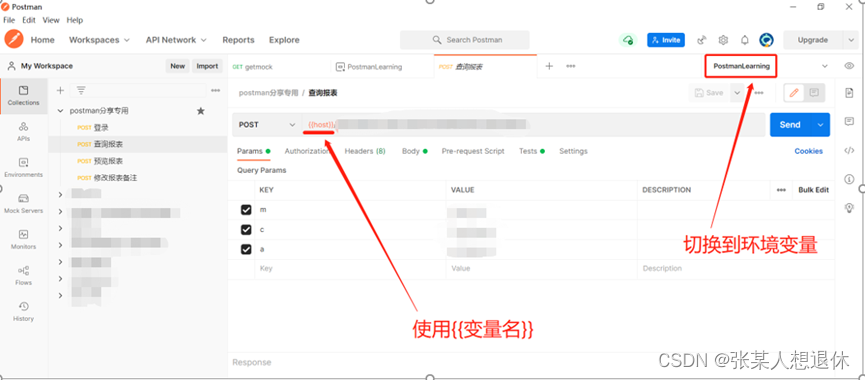Click the request URL field with {{host}}
The height and width of the screenshot is (380, 865).
click(x=533, y=125)
